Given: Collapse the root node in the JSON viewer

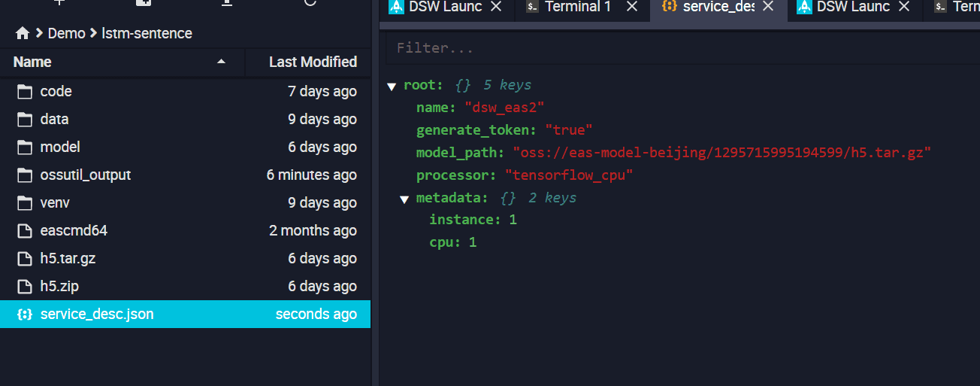Looking at the screenshot, I should [x=392, y=86].
